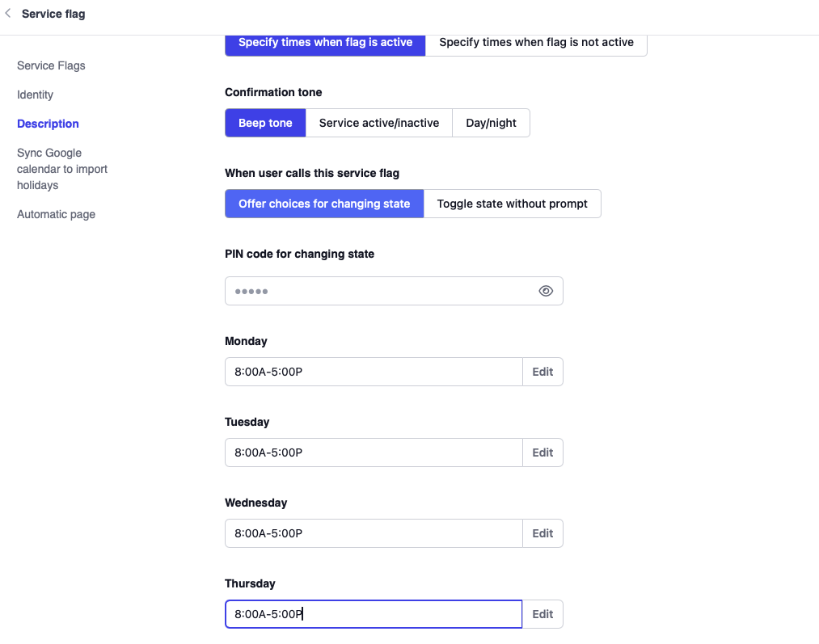
Task: Click Edit button for Monday hours
Action: (542, 372)
